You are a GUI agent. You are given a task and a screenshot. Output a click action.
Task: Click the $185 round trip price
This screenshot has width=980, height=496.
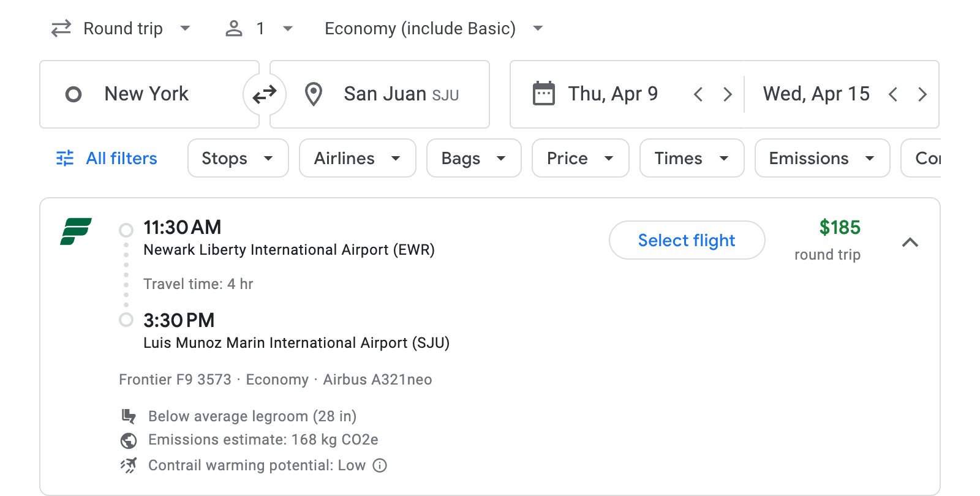[x=840, y=227]
